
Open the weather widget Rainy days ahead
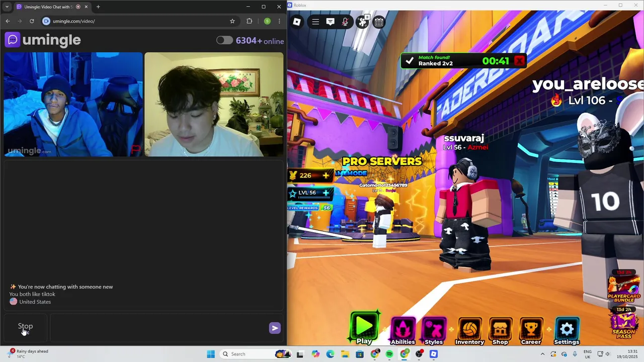(29, 354)
